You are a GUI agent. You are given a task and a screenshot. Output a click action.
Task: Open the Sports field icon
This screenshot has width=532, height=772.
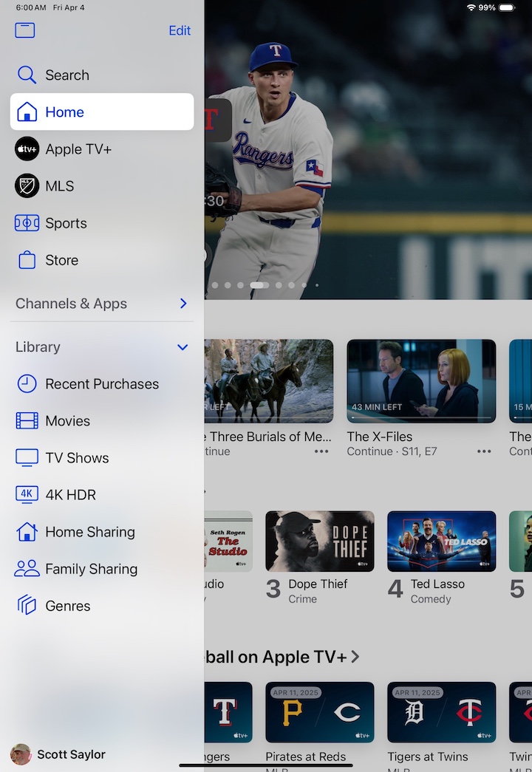[x=27, y=223]
